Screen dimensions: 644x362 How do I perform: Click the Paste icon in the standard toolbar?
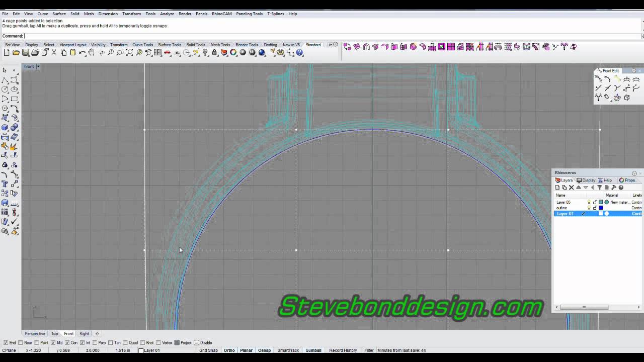[x=73, y=52]
